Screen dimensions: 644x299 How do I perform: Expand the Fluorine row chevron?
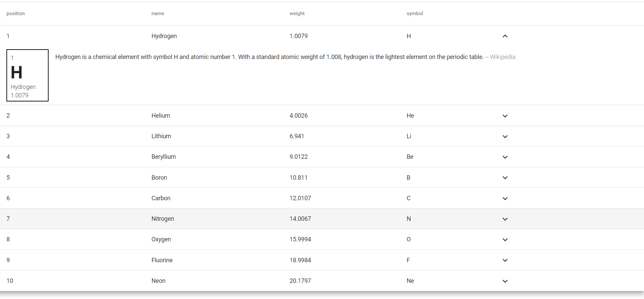[505, 260]
